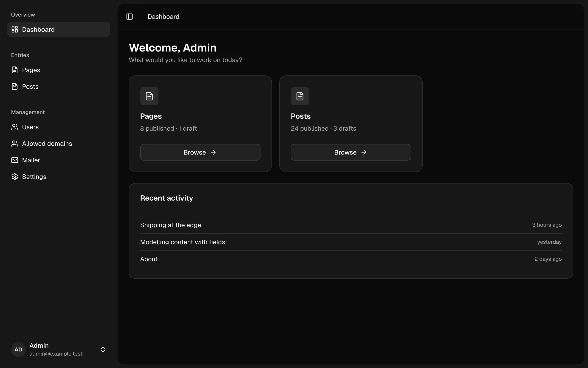The image size is (588, 368).
Task: Open Allowed domains section
Action: click(x=59, y=144)
